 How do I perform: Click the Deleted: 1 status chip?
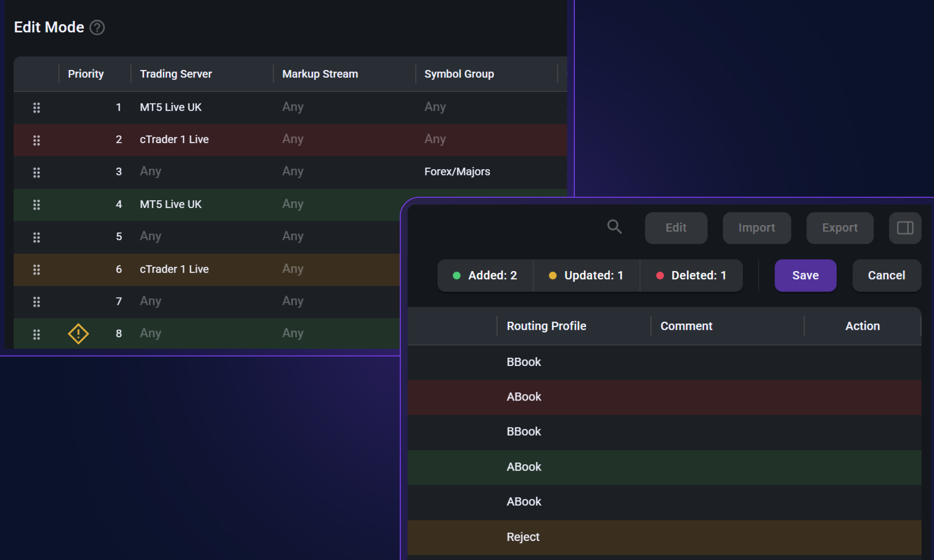691,275
